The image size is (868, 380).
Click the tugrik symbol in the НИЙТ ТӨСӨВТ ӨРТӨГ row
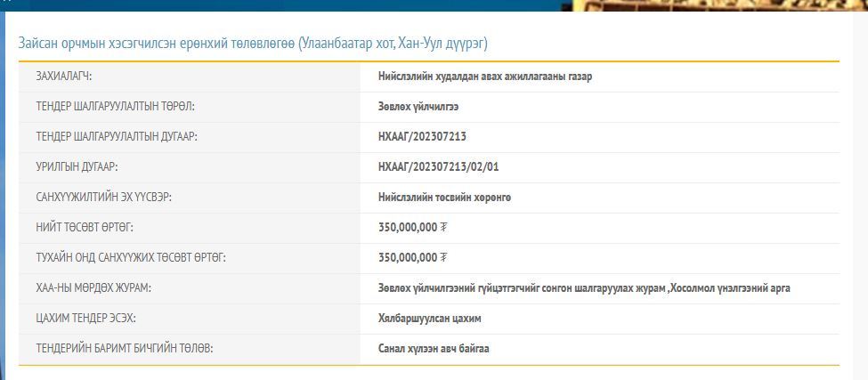[444, 228]
